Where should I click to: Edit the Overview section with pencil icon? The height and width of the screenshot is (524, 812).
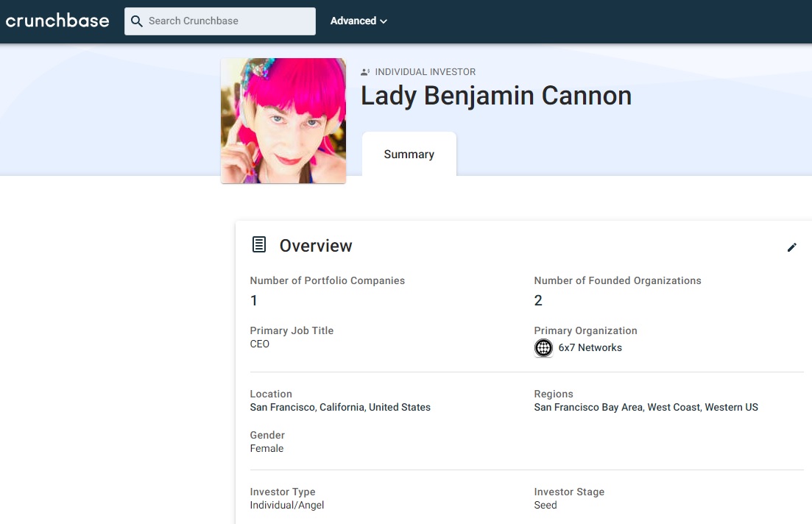pos(792,247)
